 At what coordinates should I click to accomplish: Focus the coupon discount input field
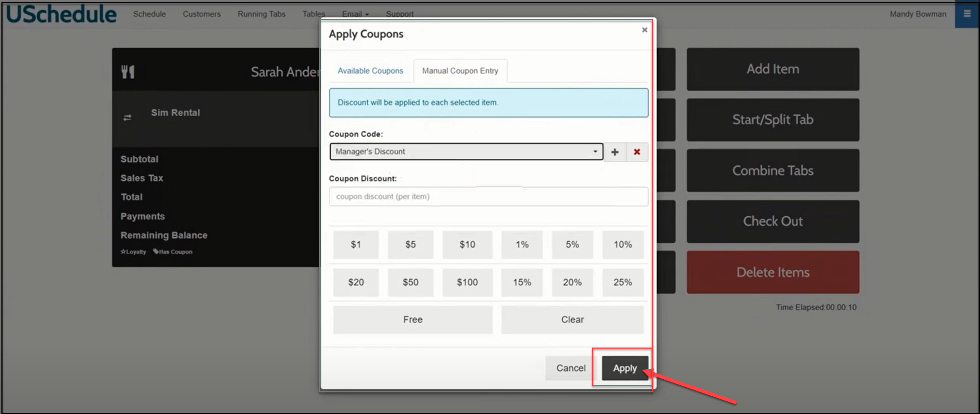[x=488, y=197]
